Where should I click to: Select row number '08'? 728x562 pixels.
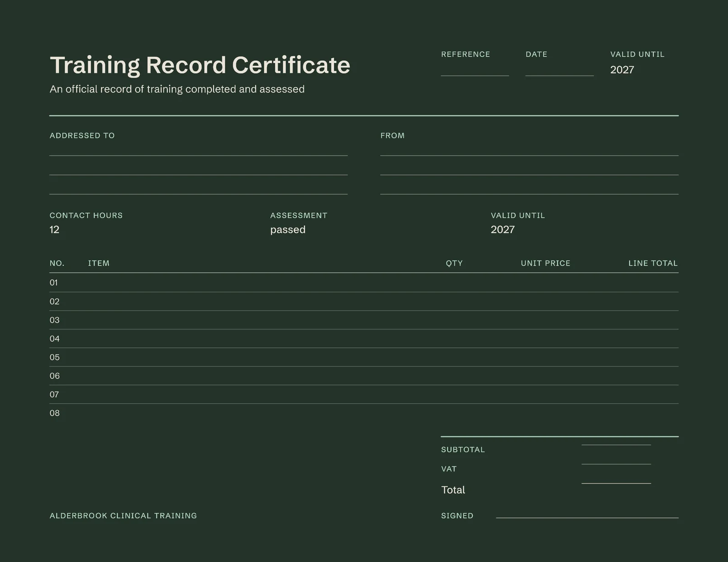(55, 413)
